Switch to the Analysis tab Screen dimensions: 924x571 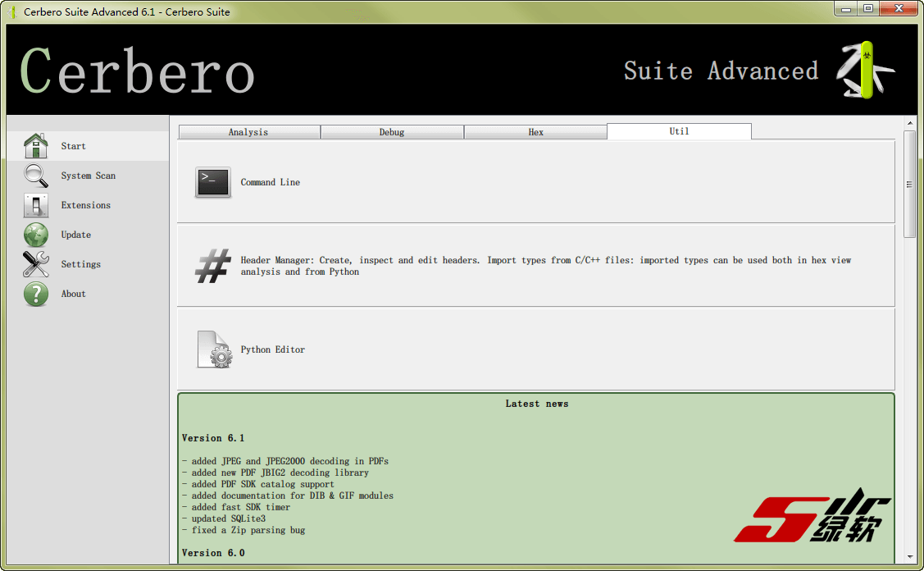click(248, 132)
